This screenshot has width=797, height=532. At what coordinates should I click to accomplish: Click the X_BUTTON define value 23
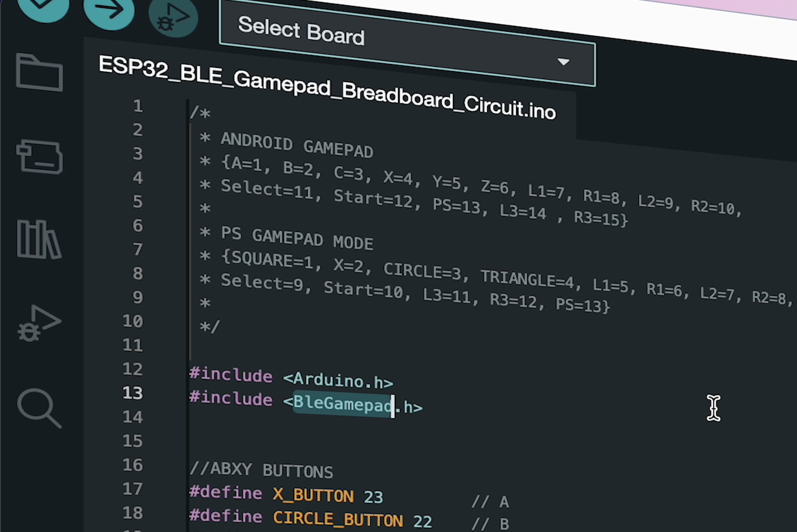(373, 496)
